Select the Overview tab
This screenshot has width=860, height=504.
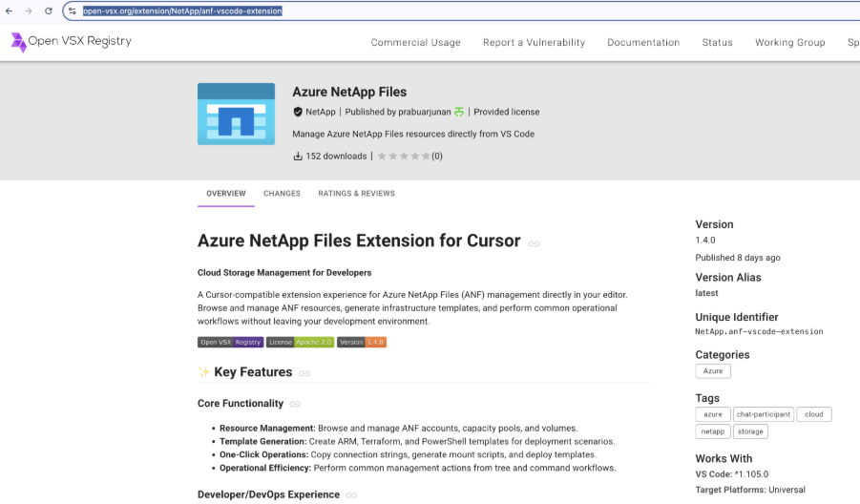(x=226, y=194)
